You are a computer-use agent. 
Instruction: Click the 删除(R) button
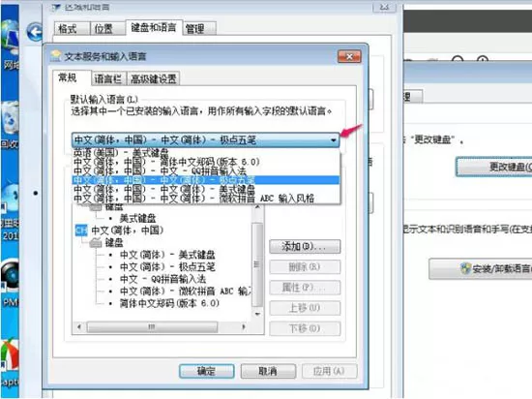pos(305,267)
